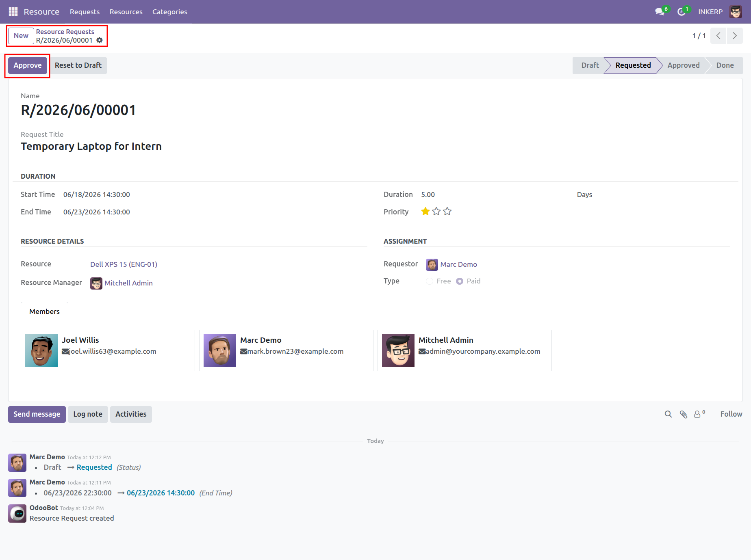Click the Marc Demo member photo
This screenshot has height=560, width=751.
pos(220,350)
